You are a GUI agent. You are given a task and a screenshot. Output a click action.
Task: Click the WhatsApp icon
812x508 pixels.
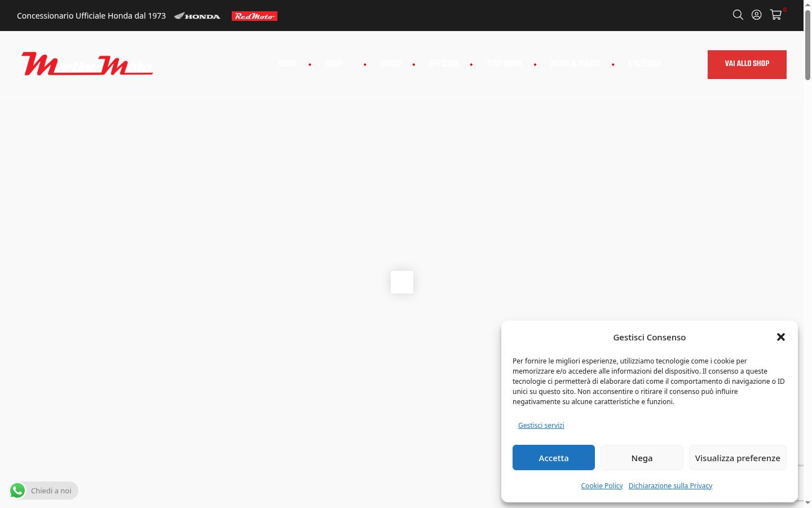[x=17, y=491]
